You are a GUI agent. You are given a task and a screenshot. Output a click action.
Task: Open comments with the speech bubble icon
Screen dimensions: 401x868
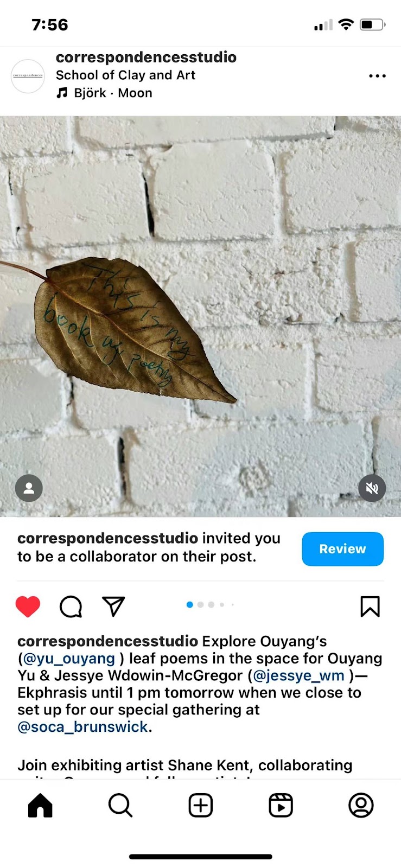point(71,606)
